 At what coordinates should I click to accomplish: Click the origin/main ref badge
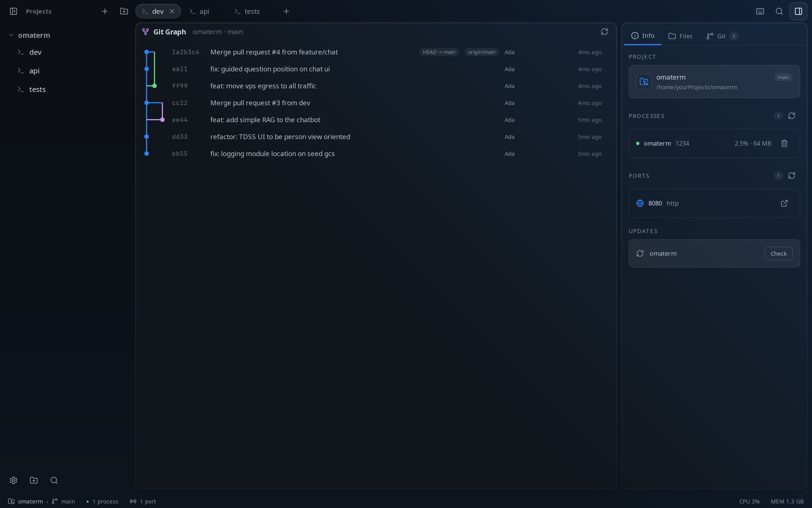click(482, 52)
